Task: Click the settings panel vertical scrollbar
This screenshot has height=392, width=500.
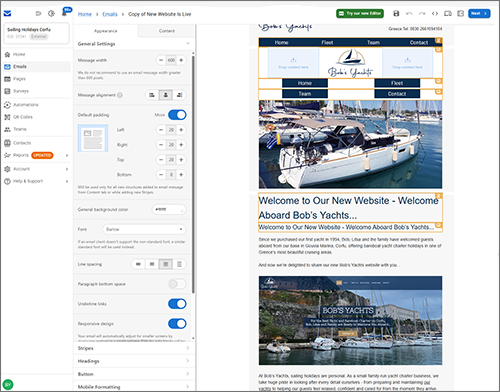Action: [193, 173]
